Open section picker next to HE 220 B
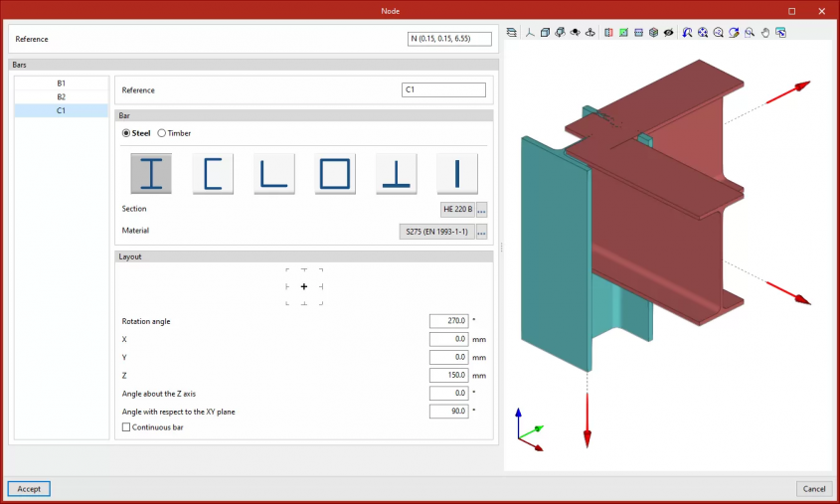Screen dimensions: 840x504 [x=481, y=210]
